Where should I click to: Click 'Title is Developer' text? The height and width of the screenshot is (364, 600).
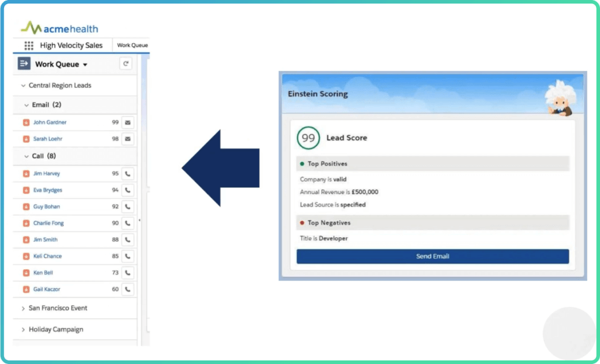point(323,238)
